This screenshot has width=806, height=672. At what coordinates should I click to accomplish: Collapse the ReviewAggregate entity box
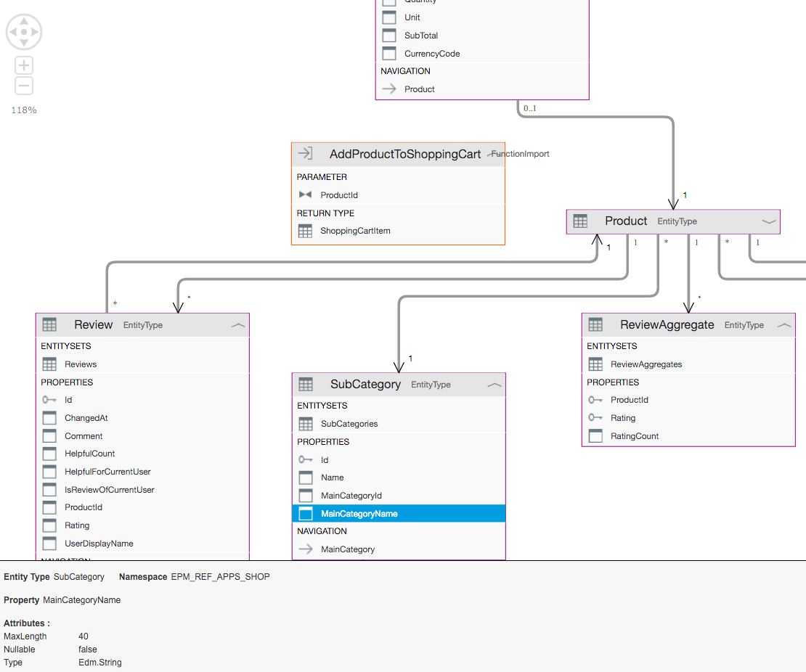pos(784,325)
